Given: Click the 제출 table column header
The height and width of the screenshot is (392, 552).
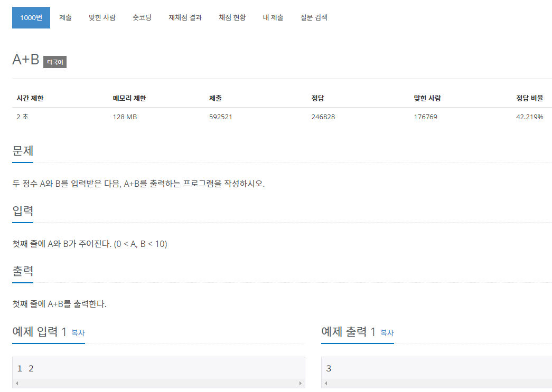Looking at the screenshot, I should pos(216,99).
